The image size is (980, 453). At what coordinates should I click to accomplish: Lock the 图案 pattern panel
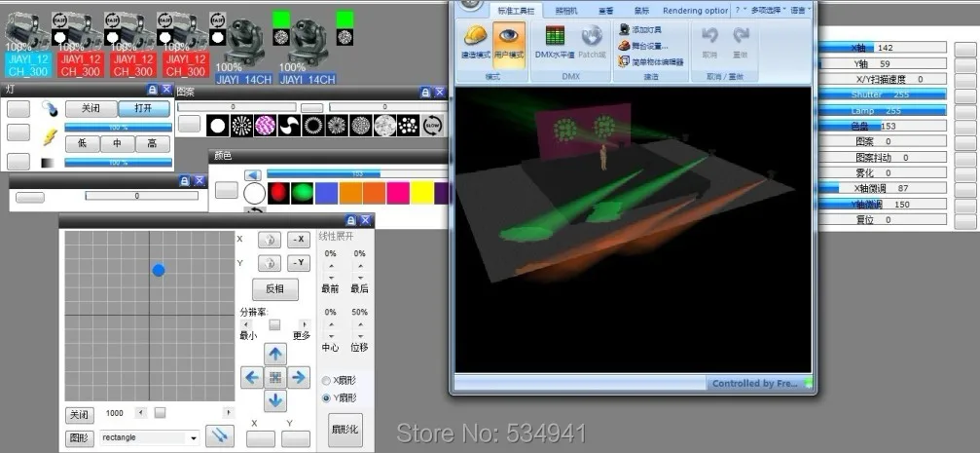click(x=425, y=92)
